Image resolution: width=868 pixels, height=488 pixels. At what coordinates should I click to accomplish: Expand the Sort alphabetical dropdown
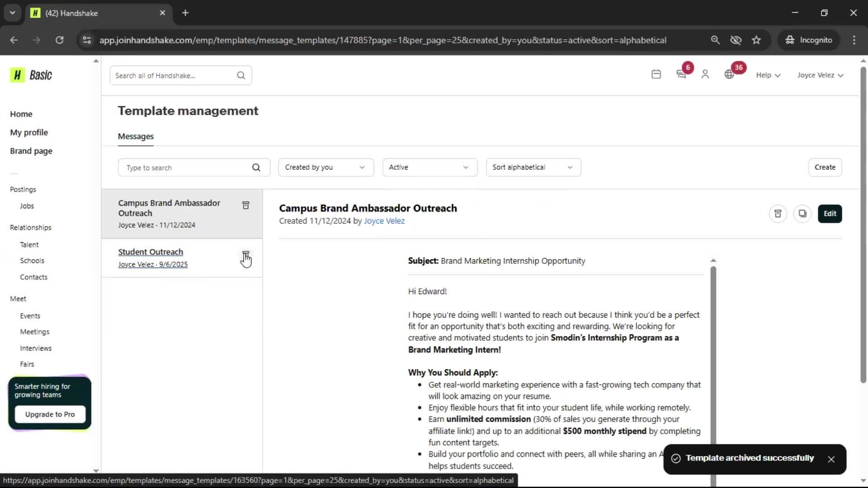coord(533,167)
